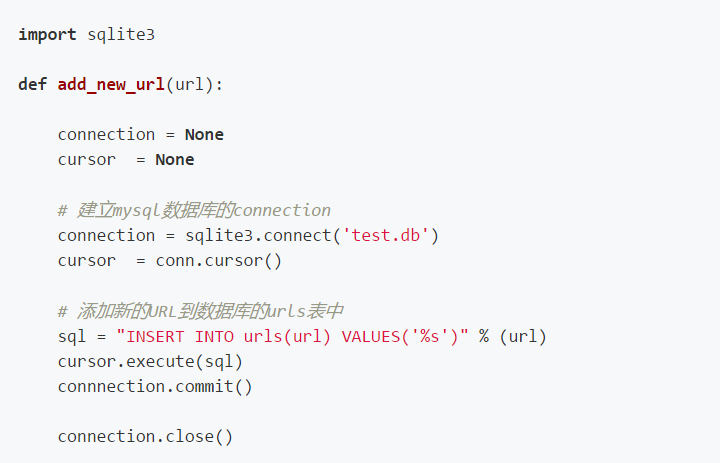Click the mysql connection comment line
This screenshot has width=720, height=463.
tap(194, 210)
